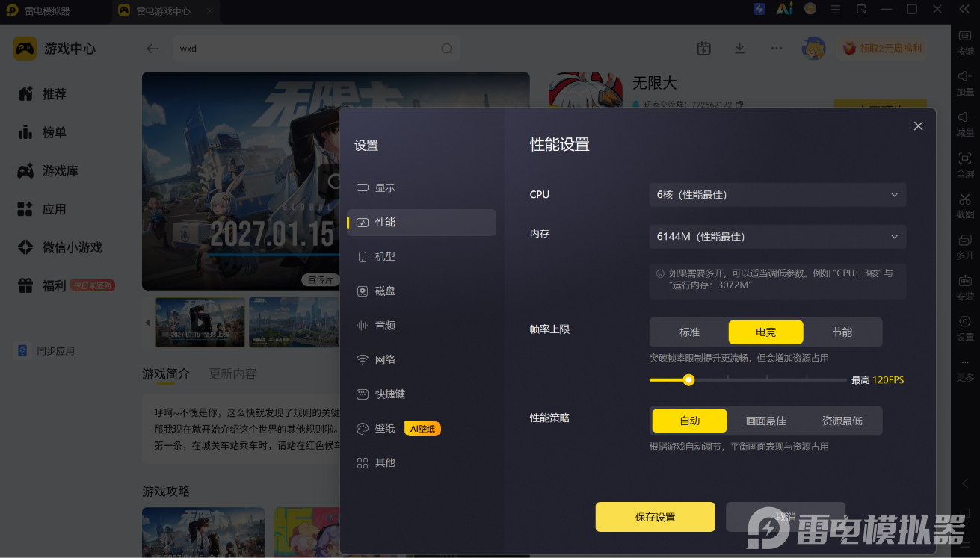Image resolution: width=980 pixels, height=558 pixels.
Task: Click the 加量 volume up icon
Action: [965, 76]
